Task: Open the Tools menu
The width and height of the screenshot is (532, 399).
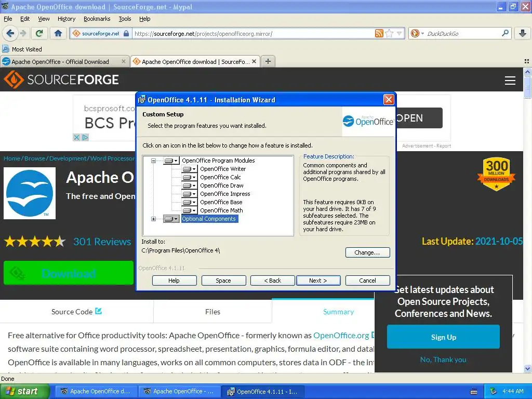Action: point(125,19)
